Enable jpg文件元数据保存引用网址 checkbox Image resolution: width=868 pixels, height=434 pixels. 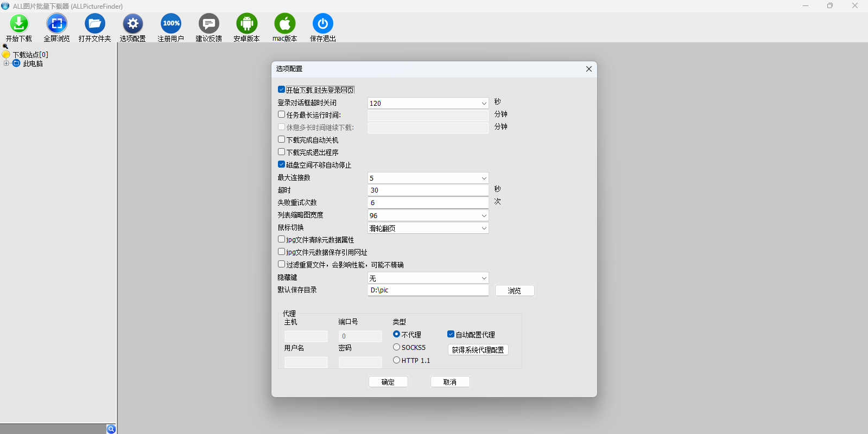tap(281, 252)
